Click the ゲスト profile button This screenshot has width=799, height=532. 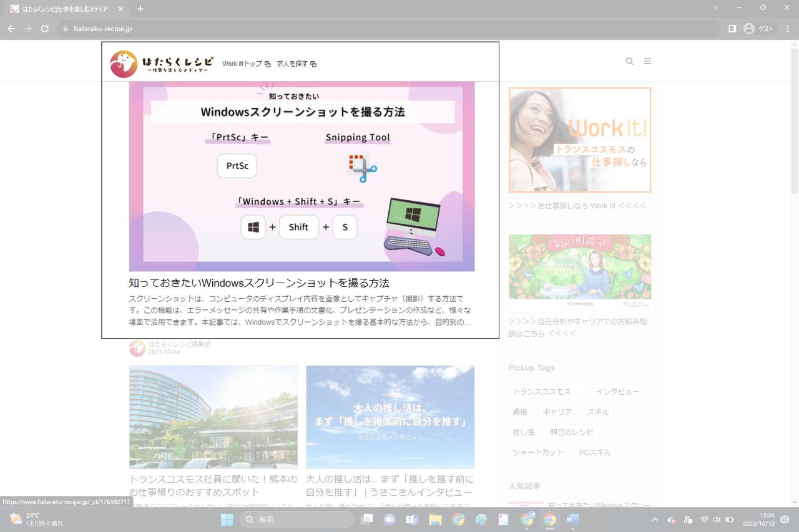point(758,29)
